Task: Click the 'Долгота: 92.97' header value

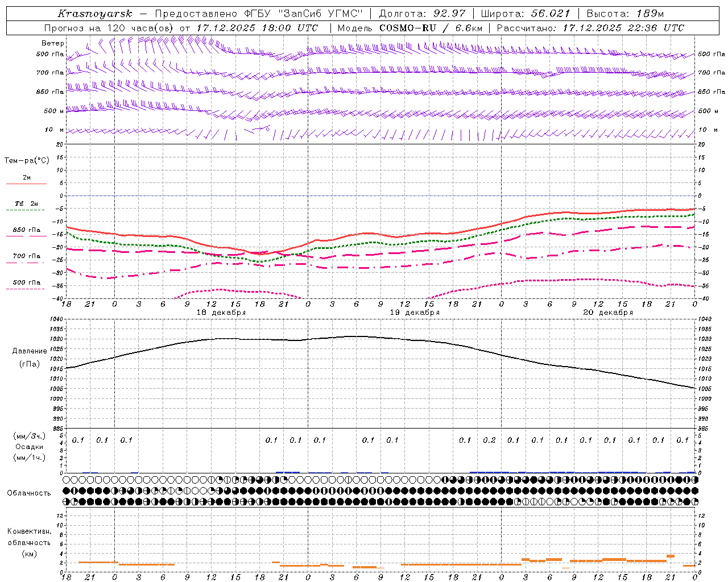Action: 422,14
